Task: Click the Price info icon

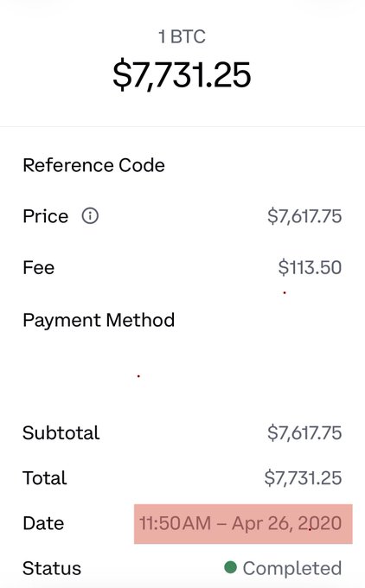Action: [90, 216]
